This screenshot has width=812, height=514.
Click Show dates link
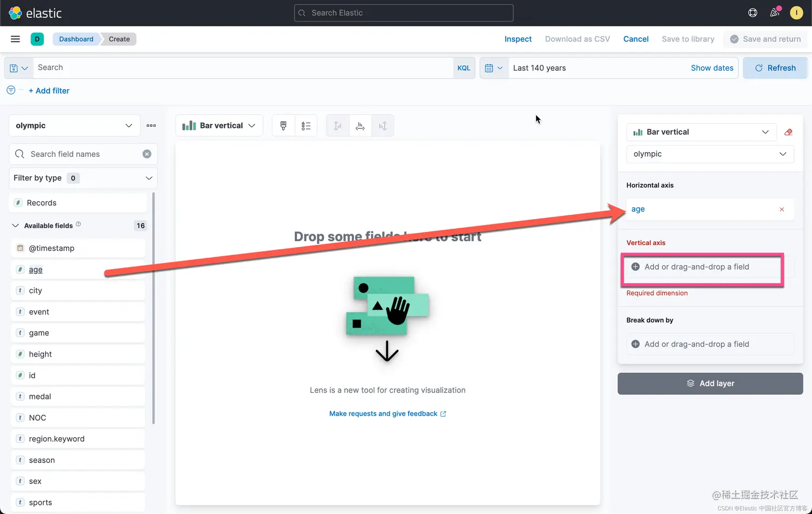(x=712, y=68)
